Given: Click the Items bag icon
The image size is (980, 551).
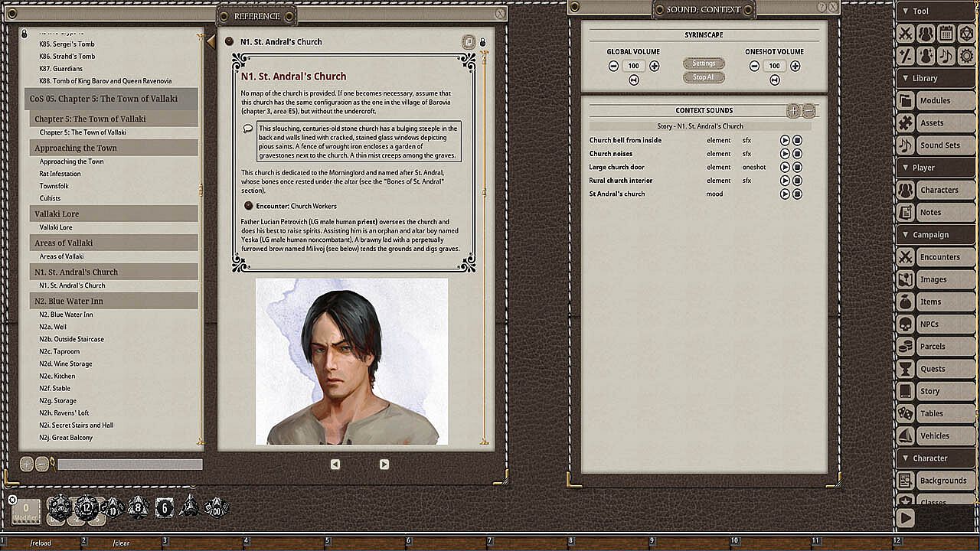Looking at the screenshot, I should click(906, 302).
